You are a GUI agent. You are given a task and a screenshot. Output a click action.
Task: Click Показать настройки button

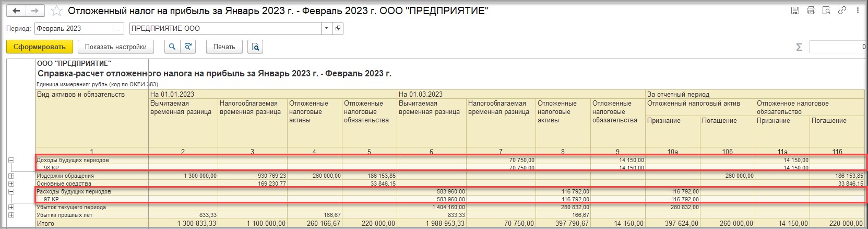pyautogui.click(x=116, y=47)
